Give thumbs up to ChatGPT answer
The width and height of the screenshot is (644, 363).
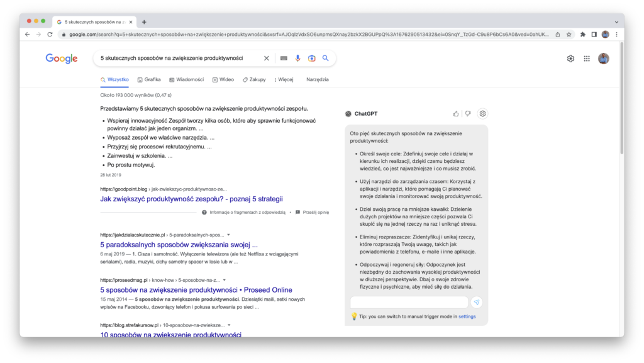point(456,114)
